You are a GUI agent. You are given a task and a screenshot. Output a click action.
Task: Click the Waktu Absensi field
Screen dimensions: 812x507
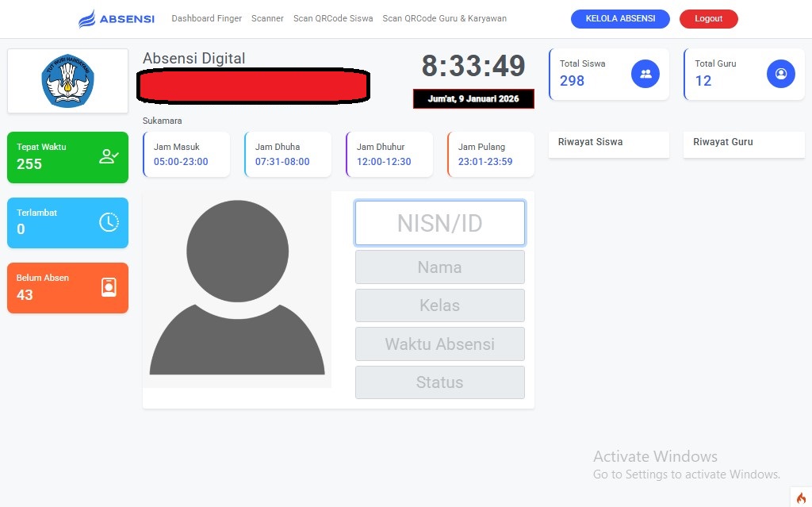click(x=439, y=344)
